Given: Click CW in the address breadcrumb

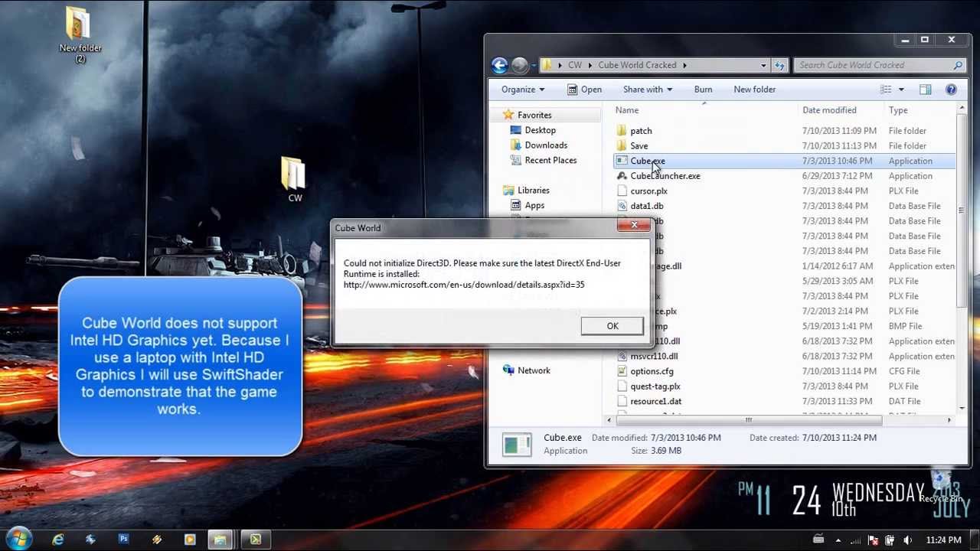Looking at the screenshot, I should pyautogui.click(x=574, y=65).
